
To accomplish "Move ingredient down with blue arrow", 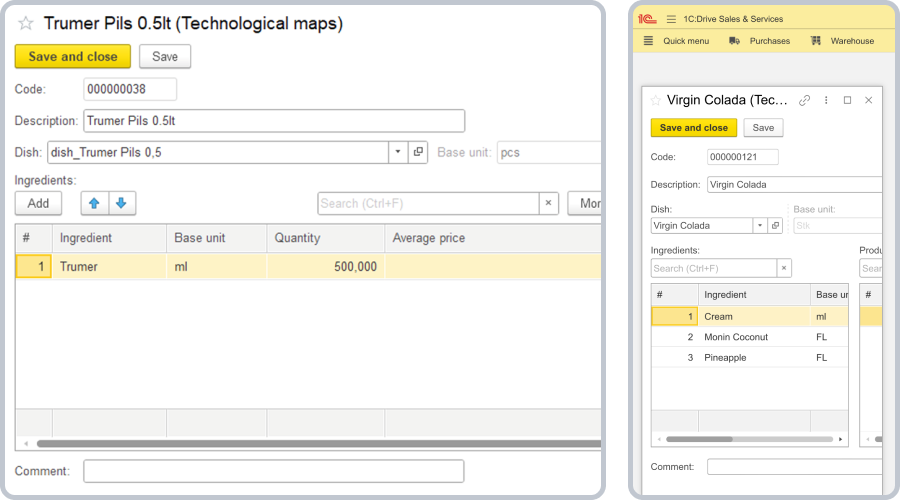I will click(x=122, y=203).
